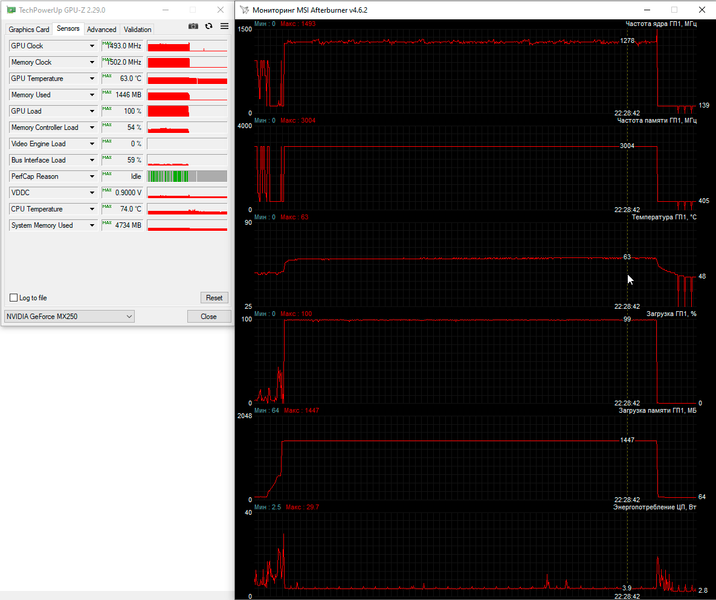Click the Memory Controller Load value 54 %
The image size is (716, 600).
point(122,127)
